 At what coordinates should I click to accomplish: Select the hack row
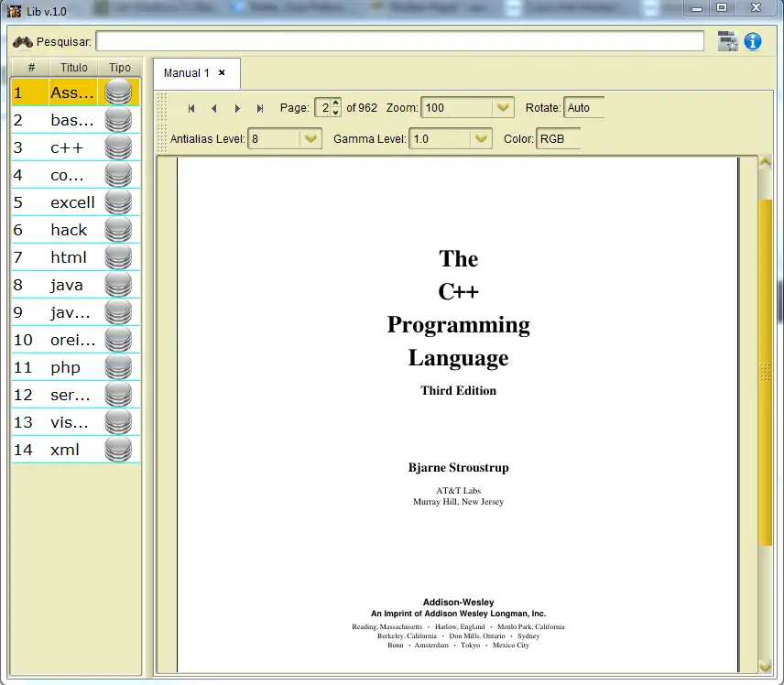point(75,230)
